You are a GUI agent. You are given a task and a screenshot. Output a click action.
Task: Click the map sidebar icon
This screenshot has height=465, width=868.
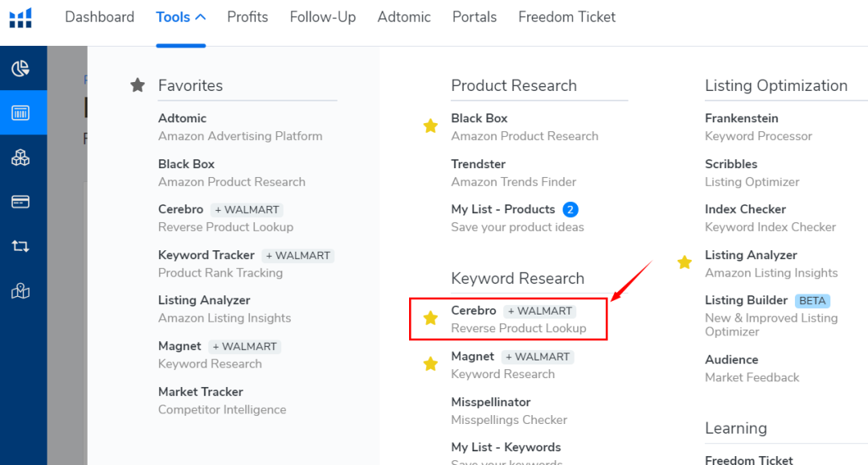(20, 291)
